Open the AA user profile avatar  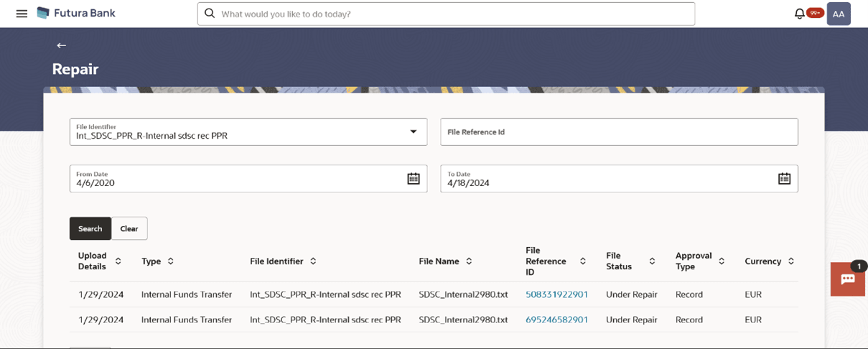point(838,14)
